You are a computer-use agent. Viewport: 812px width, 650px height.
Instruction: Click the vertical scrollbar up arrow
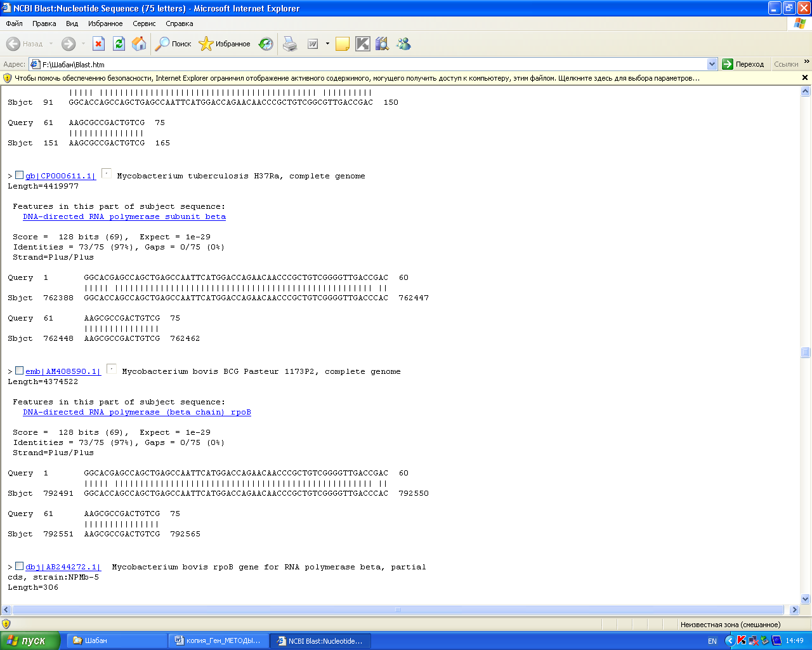[x=806, y=91]
